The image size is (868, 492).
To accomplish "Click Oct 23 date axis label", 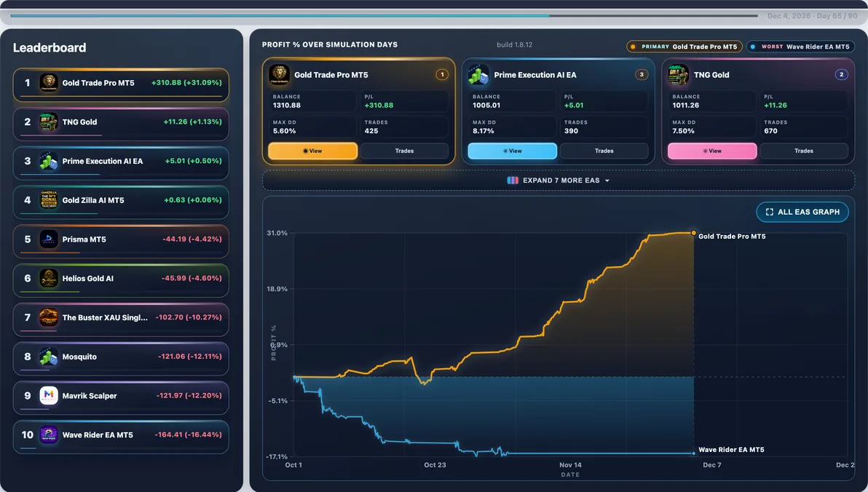I will click(x=435, y=465).
